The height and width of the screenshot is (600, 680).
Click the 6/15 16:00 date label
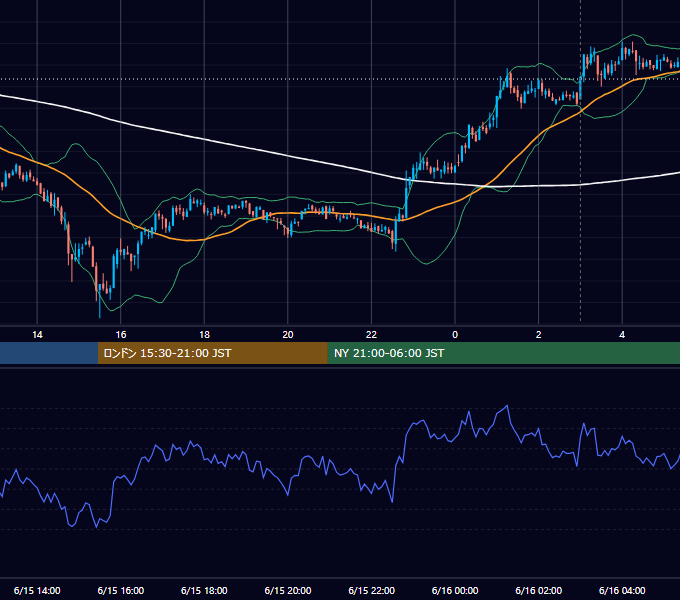(121, 590)
